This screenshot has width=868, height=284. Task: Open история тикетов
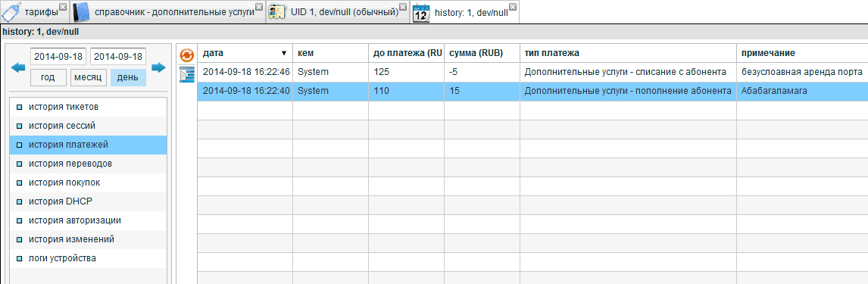click(x=89, y=107)
